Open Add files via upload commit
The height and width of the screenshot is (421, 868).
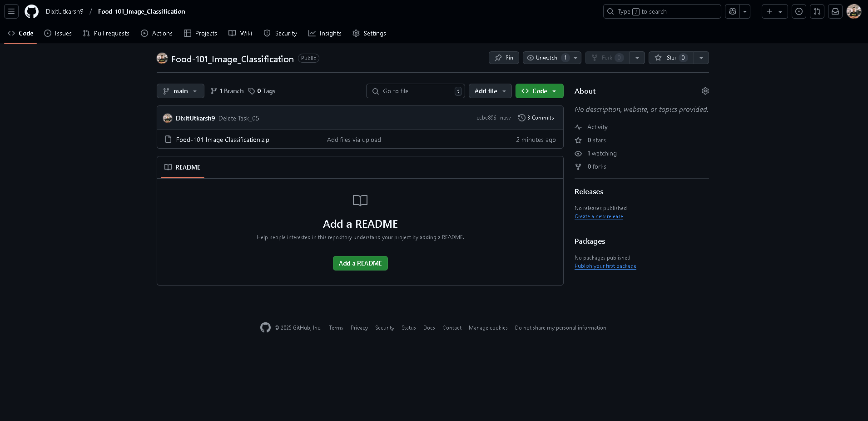[x=354, y=140]
